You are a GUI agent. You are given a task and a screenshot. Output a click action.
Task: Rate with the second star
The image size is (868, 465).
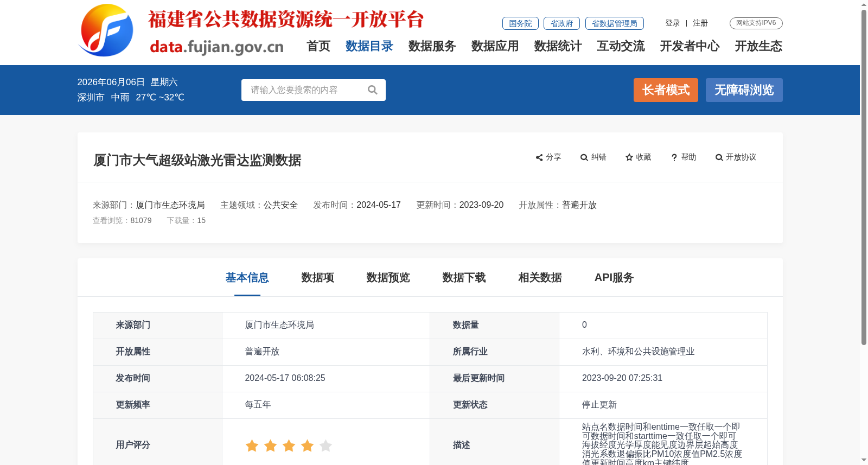coord(270,445)
